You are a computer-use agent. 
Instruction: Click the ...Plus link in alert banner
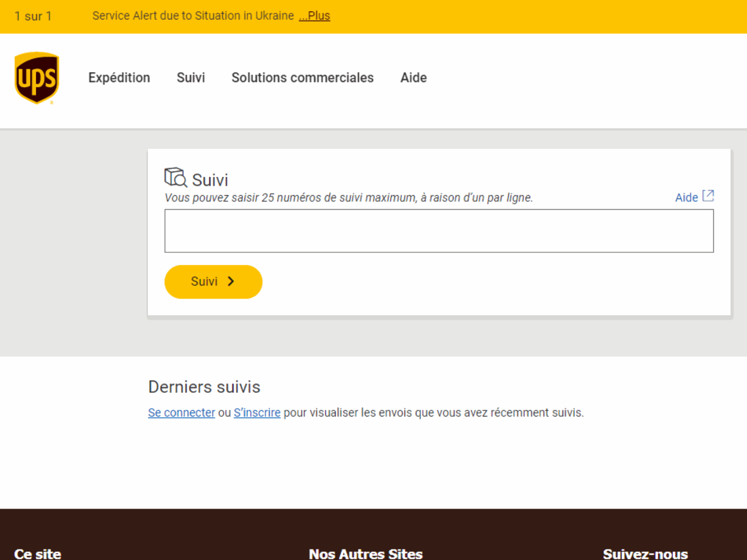click(x=314, y=16)
